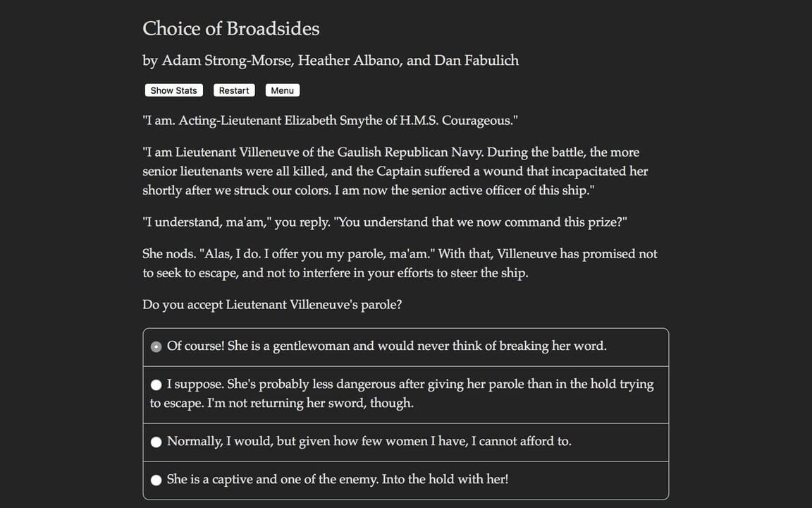Click the paragraph mentioning Villeneuve's promise
Viewport: 812px width, 508px height.
point(400,263)
